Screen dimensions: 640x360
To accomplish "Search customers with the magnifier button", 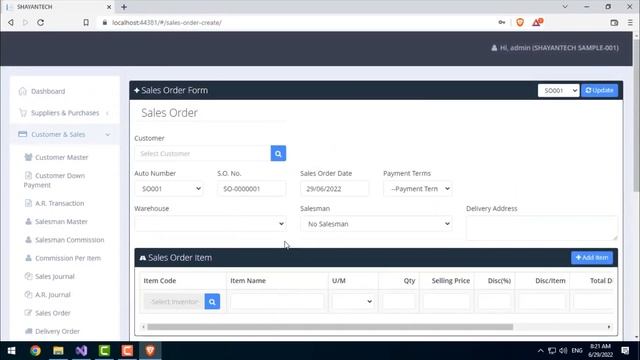I will pos(278,153).
